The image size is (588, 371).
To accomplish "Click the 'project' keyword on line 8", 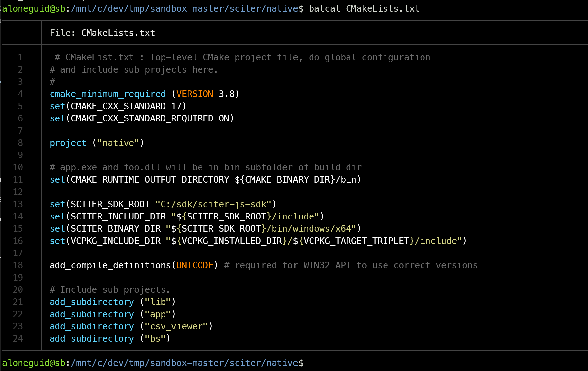I will 68,143.
